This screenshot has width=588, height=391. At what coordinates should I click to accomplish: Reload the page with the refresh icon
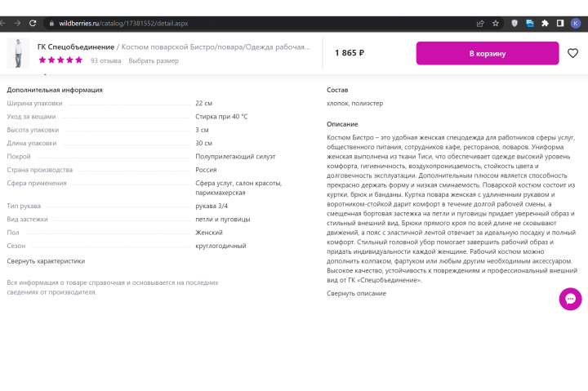pos(33,23)
